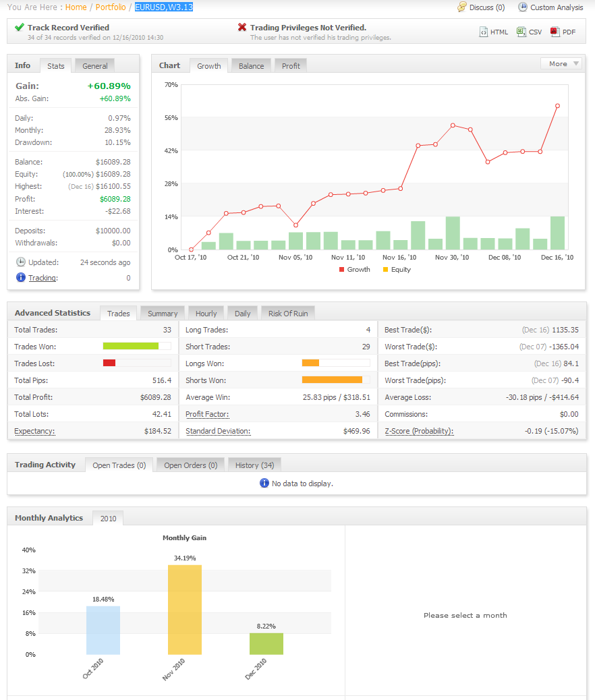Screen dimensions: 595x700
Task: Open the Daily statistics tab
Action: coord(243,314)
